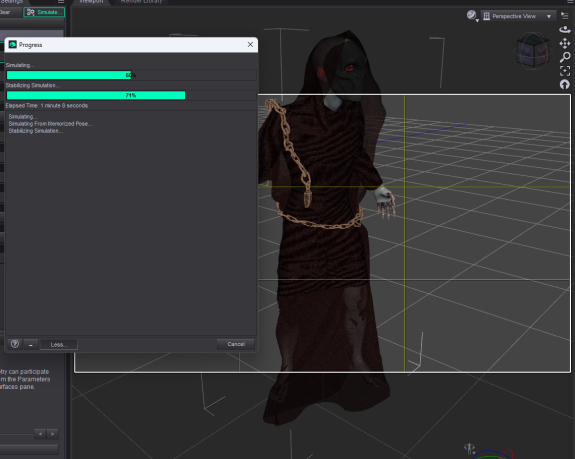Open the Settings pane hamburger menu
Viewport: 575px width, 459px height.
click(x=61, y=1)
